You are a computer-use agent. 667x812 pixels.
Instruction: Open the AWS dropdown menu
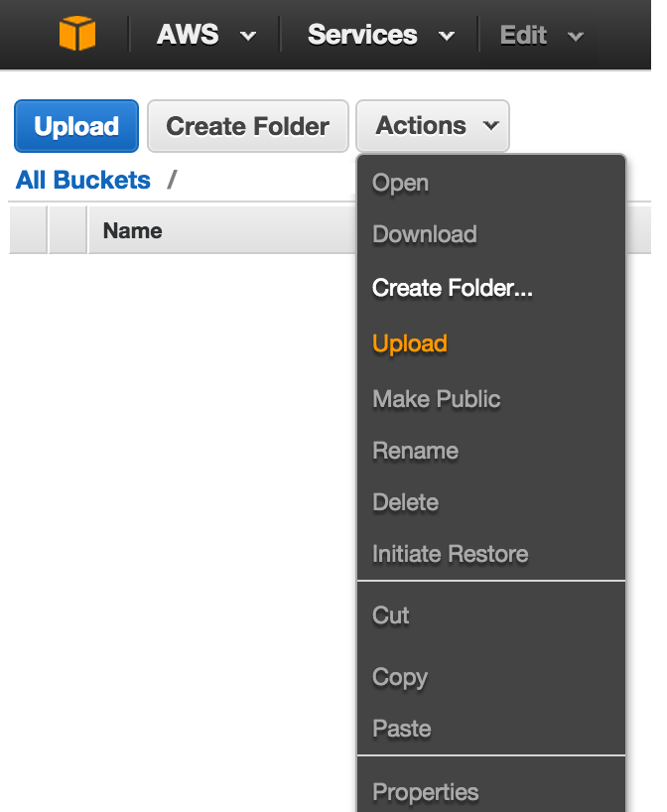pos(205,35)
